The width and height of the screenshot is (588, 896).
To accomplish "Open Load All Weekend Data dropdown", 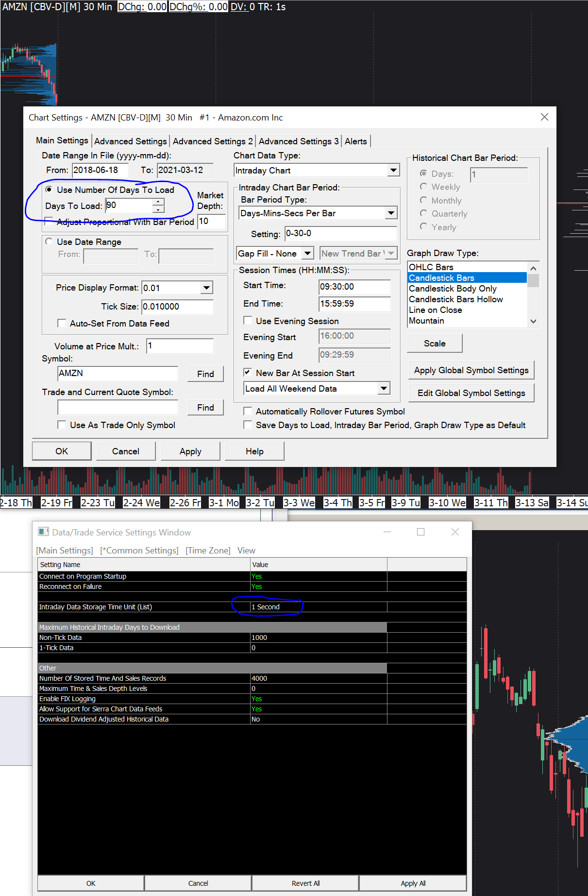I will click(384, 388).
